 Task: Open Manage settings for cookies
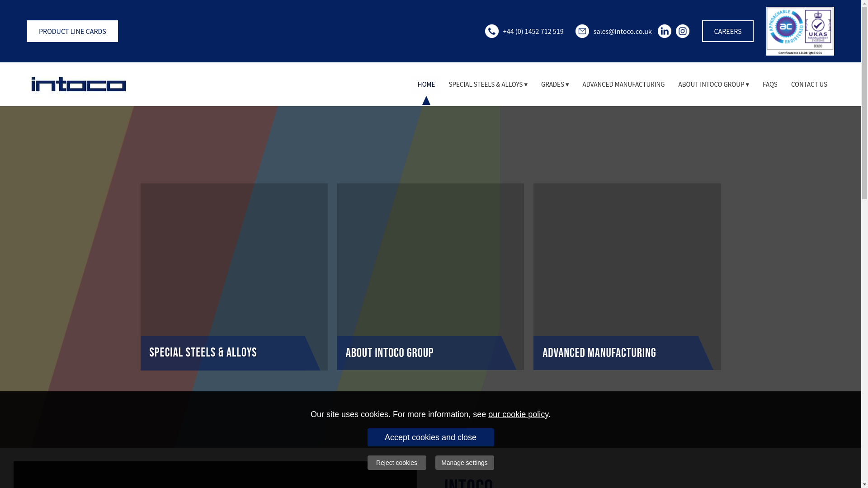click(x=464, y=463)
